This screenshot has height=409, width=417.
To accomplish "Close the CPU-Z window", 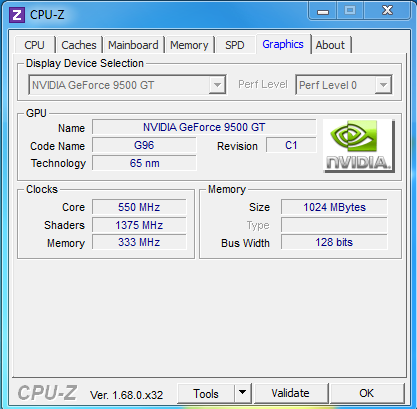I will [x=387, y=11].
